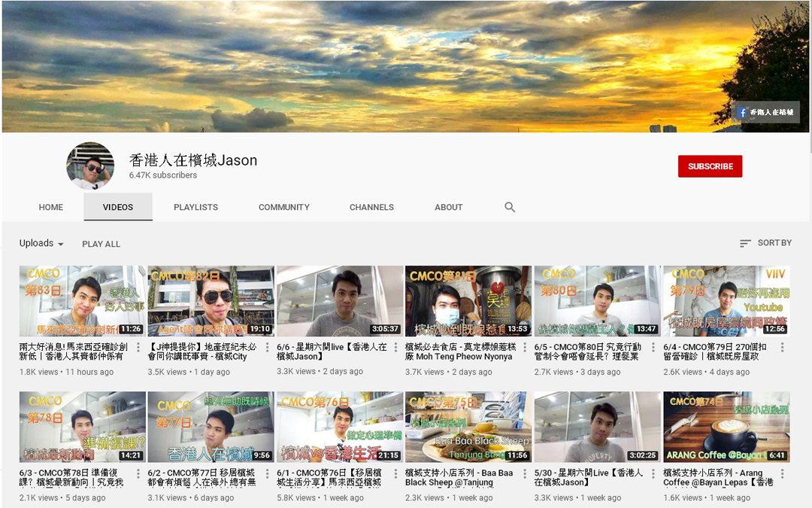This screenshot has height=508, width=812.
Task: Open options menu for CMCO 第83日 video
Action: point(138,347)
